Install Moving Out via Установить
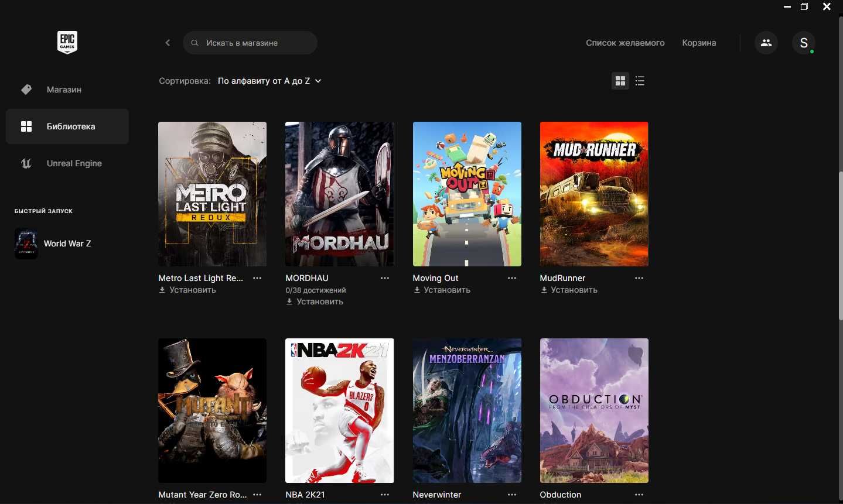The height and width of the screenshot is (504, 843). [x=442, y=290]
